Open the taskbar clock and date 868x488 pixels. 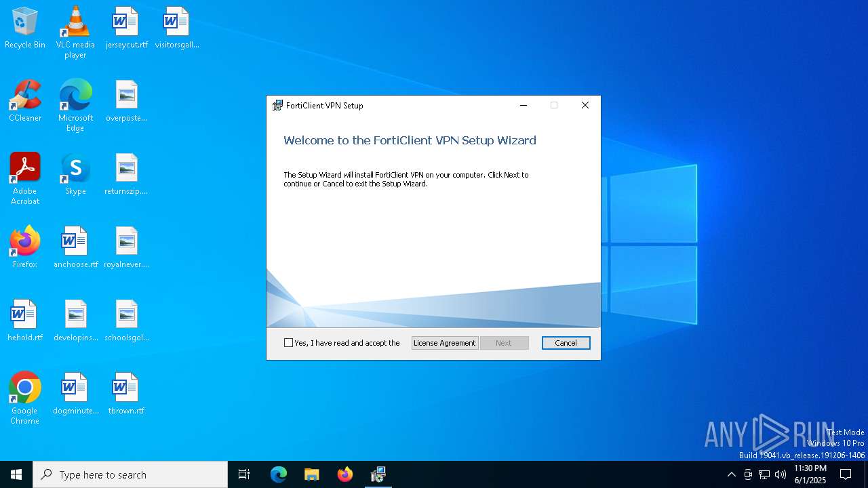810,474
